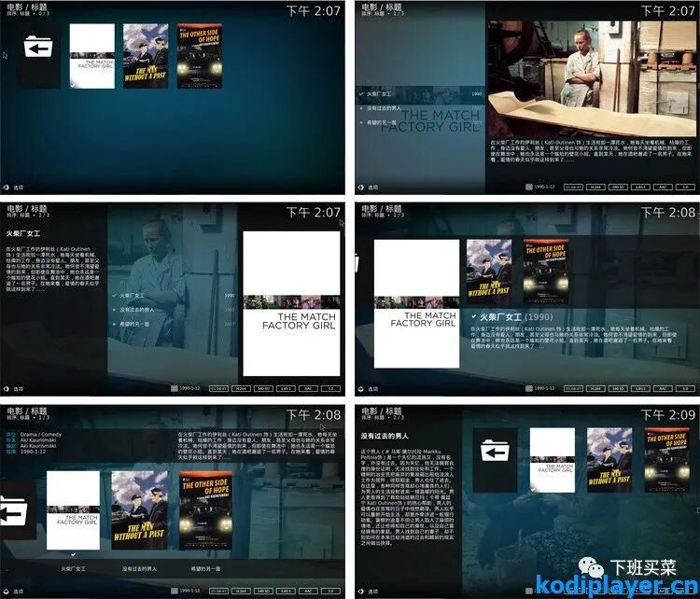Image resolution: width=700 pixels, height=599 pixels.
Task: Click the 希望的另一面 label under the posters
Action: click(x=206, y=569)
